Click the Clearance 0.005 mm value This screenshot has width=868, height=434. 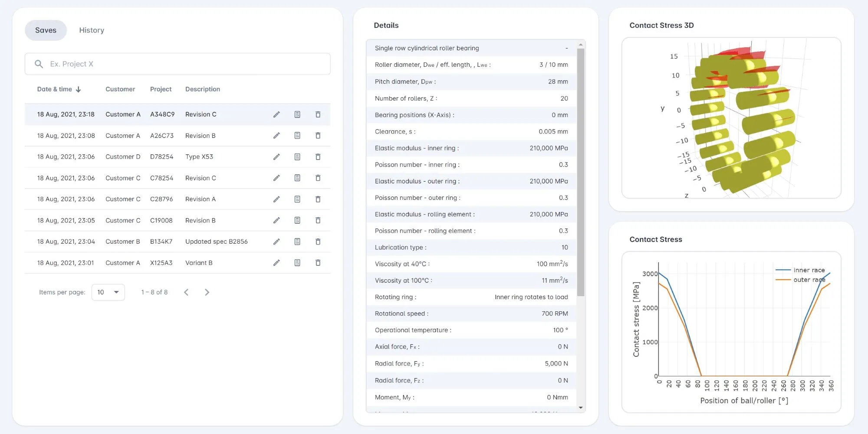(x=553, y=131)
